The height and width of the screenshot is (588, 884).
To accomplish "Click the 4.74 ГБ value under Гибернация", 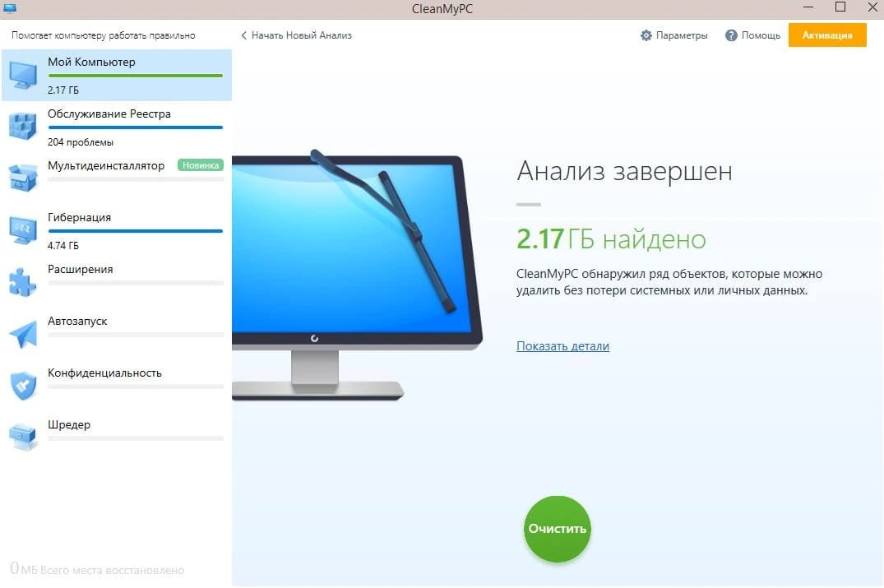I will (63, 246).
